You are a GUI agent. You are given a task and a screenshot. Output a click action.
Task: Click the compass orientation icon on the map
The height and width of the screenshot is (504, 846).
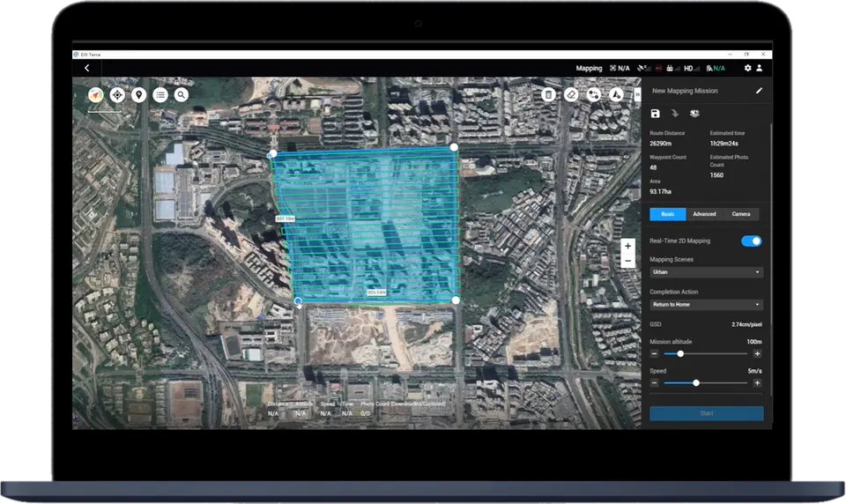pyautogui.click(x=95, y=94)
